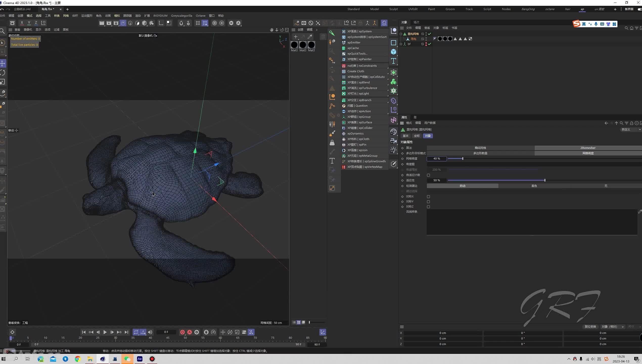The height and width of the screenshot is (364, 642).
Task: Switch to the Sculpt layout tab
Action: (x=393, y=9)
